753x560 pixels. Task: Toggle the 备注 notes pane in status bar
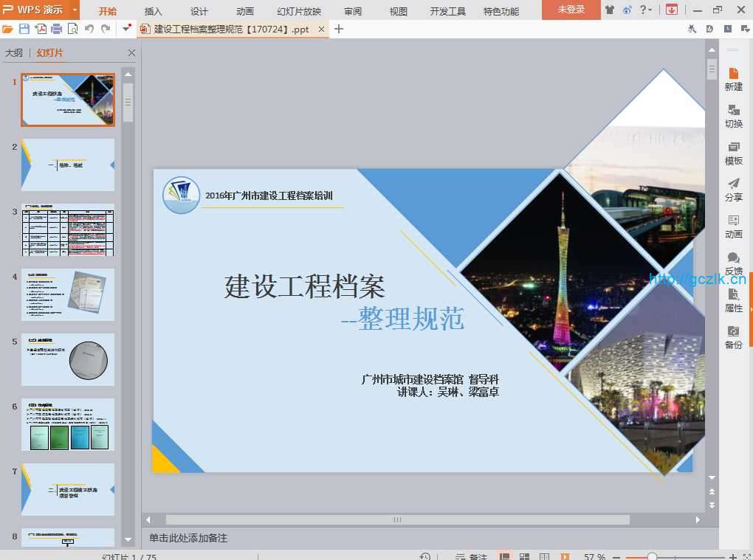[x=470, y=556]
